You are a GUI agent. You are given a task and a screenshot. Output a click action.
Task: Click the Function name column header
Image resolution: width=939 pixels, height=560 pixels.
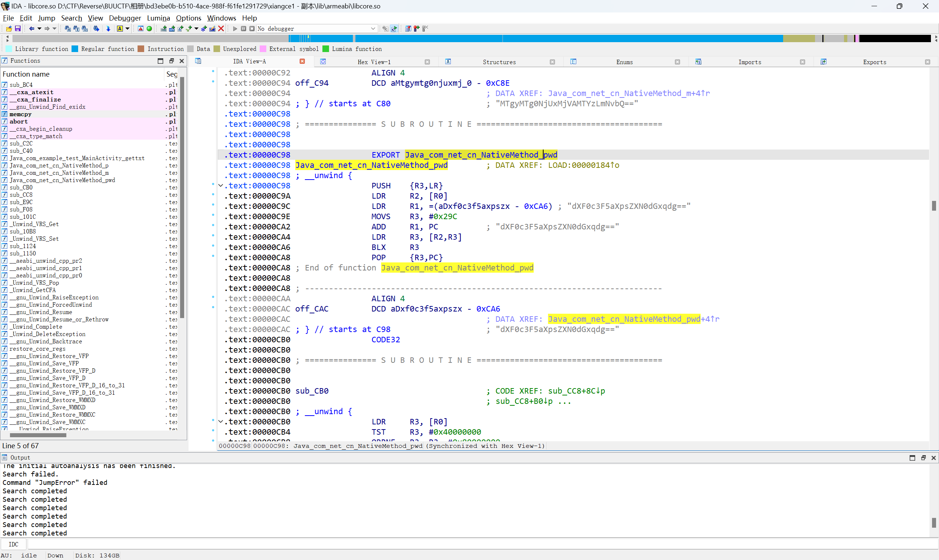click(x=26, y=74)
